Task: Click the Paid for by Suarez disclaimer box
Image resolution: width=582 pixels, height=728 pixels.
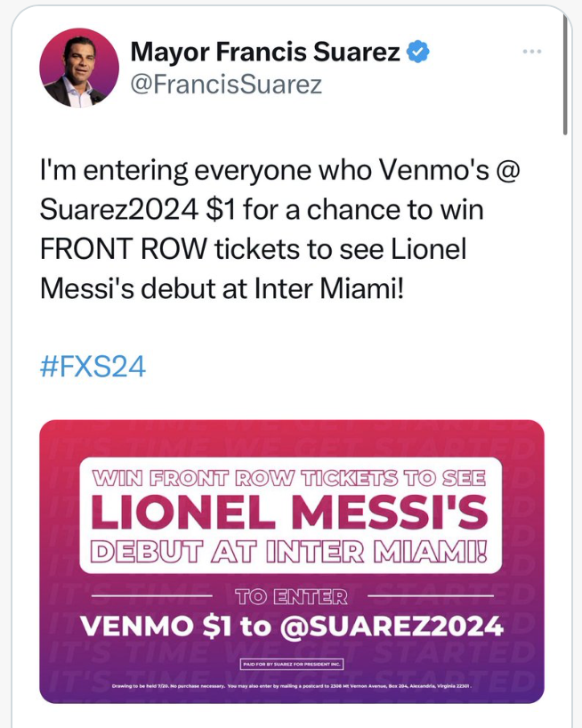Action: [x=292, y=665]
